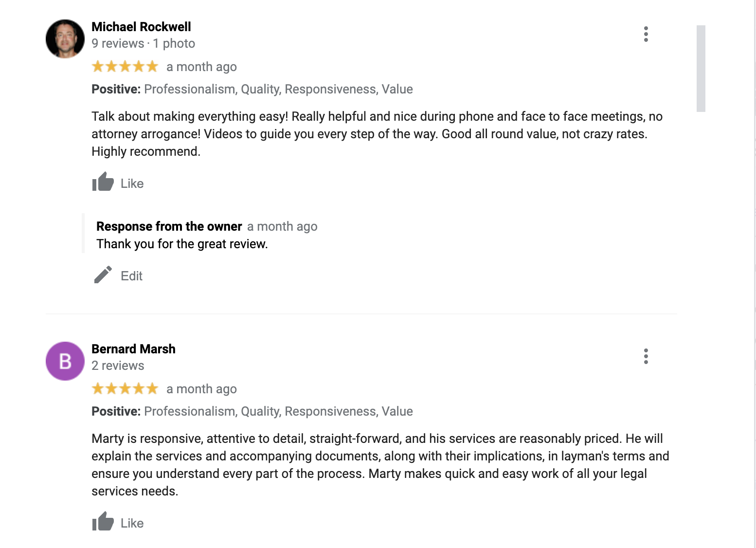756x548 pixels.
Task: Open Bernard Marsh's reviewer name link
Action: click(x=133, y=349)
